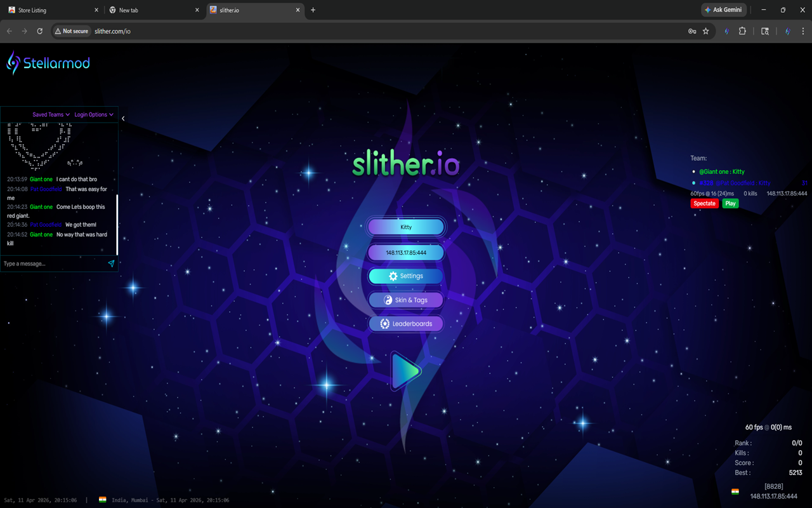Image resolution: width=812 pixels, height=508 pixels.
Task: Open the Extensions puzzle icon
Action: 742,31
